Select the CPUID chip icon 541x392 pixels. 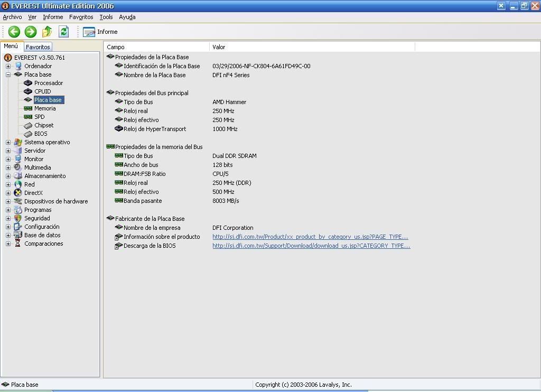click(x=28, y=91)
